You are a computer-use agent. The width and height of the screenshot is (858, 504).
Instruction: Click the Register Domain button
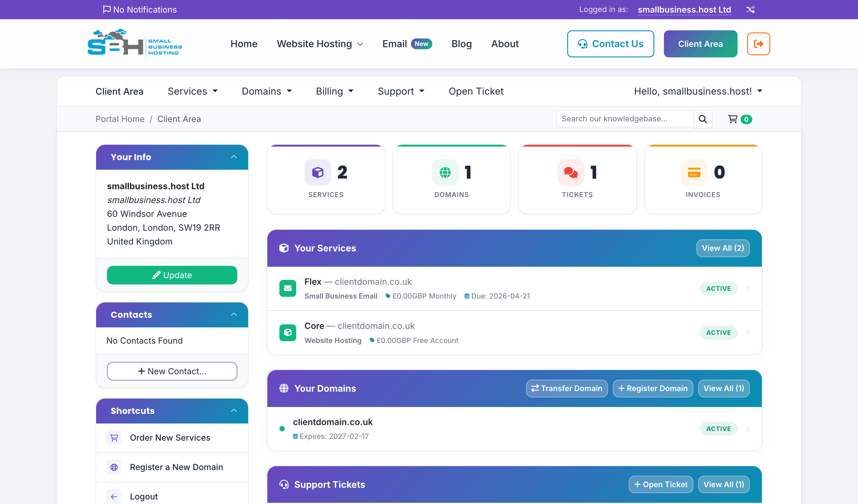653,388
